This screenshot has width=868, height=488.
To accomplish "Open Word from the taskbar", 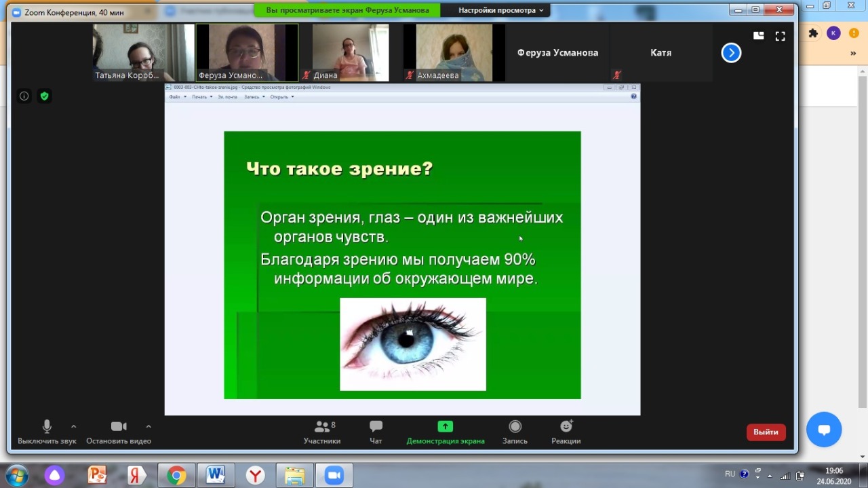I will (x=216, y=475).
